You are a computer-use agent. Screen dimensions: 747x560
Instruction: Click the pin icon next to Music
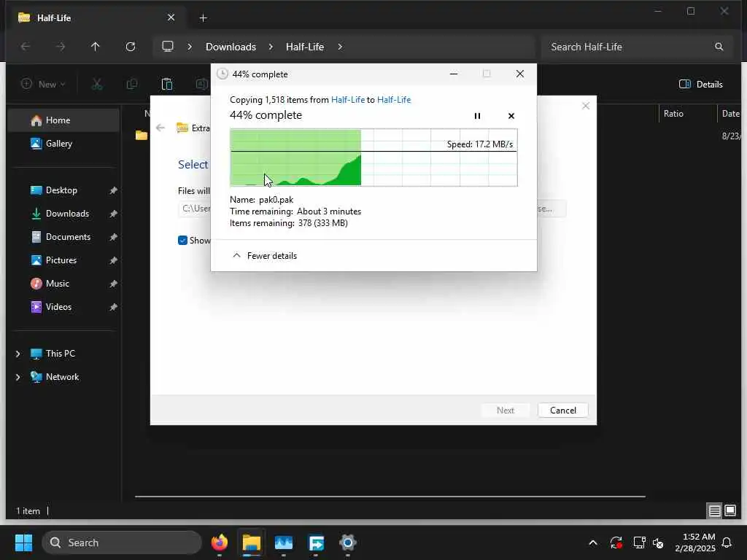[113, 284]
